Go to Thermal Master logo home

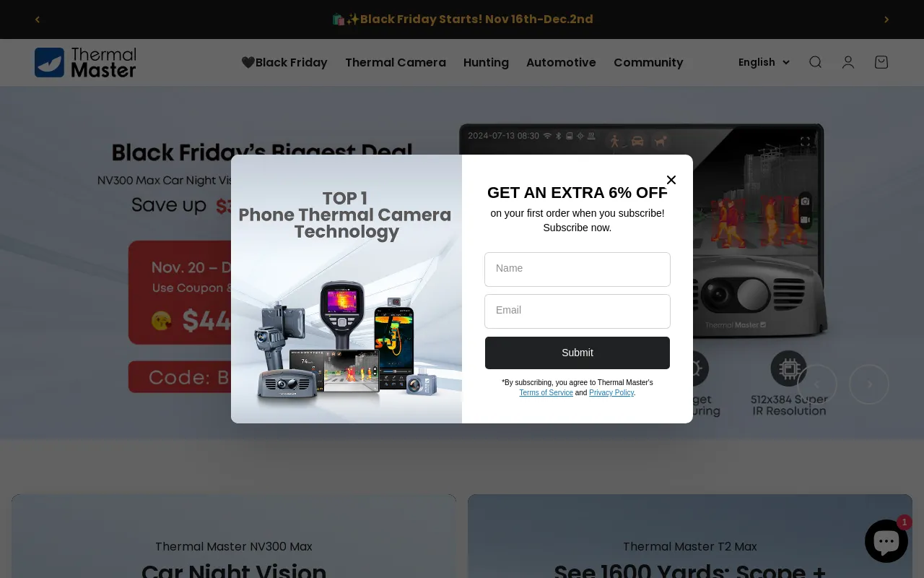pyautogui.click(x=85, y=63)
